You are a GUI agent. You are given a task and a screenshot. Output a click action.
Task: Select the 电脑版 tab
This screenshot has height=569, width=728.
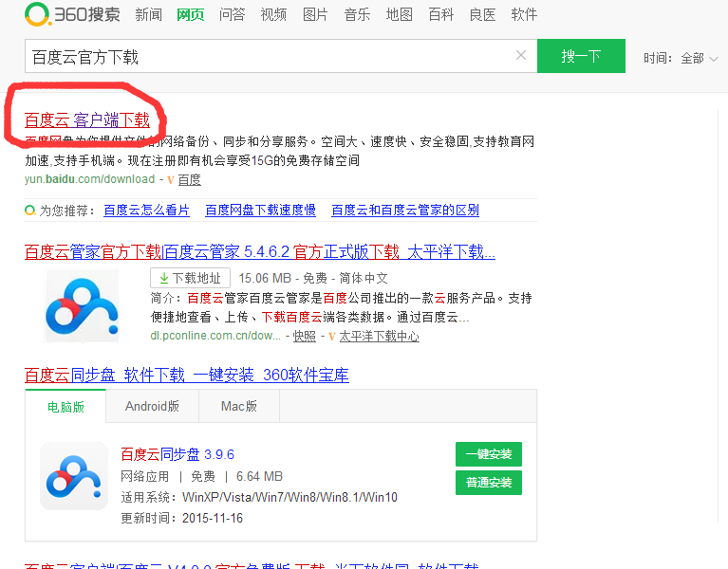(65, 407)
